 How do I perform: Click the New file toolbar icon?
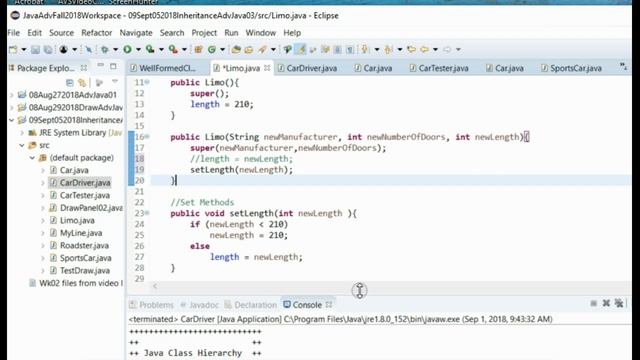[13, 49]
